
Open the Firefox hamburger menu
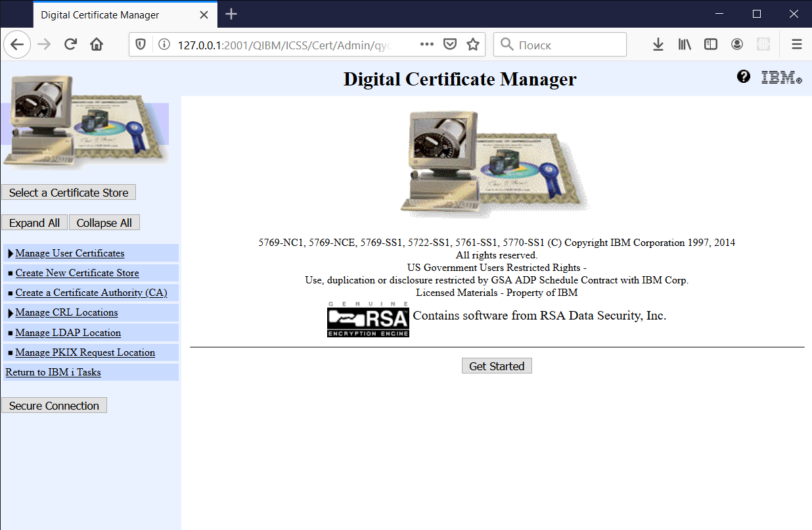797,45
